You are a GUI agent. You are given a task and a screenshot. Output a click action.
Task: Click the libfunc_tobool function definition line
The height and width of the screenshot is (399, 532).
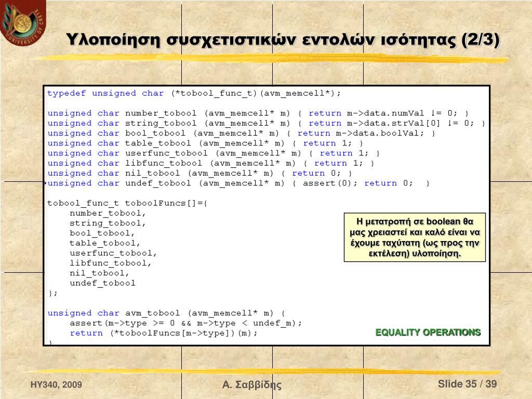(211, 163)
